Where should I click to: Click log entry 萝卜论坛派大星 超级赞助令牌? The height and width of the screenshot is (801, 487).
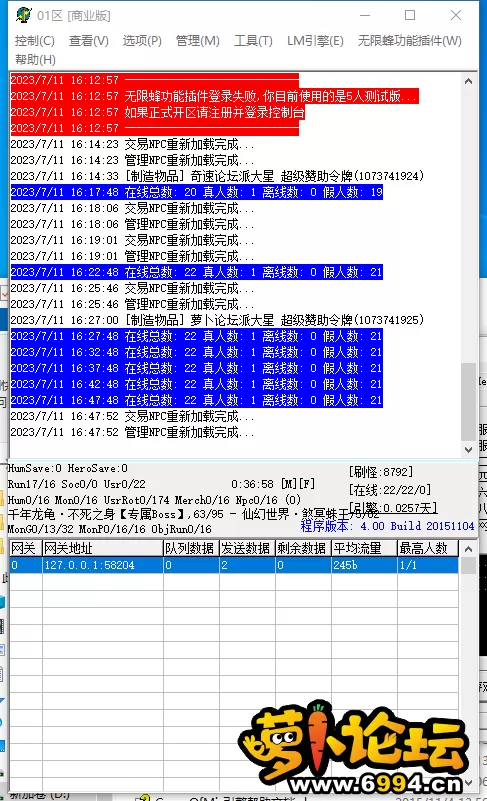[217, 320]
